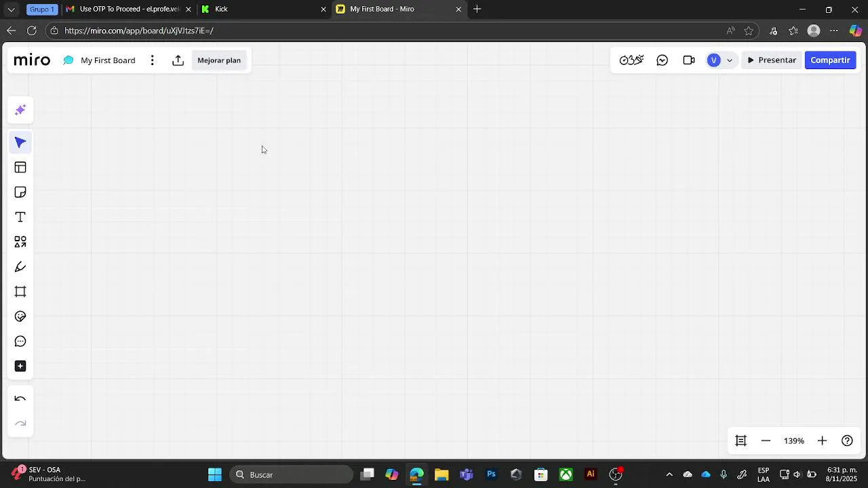Image resolution: width=868 pixels, height=488 pixels.
Task: Undo the last action
Action: pos(20,399)
